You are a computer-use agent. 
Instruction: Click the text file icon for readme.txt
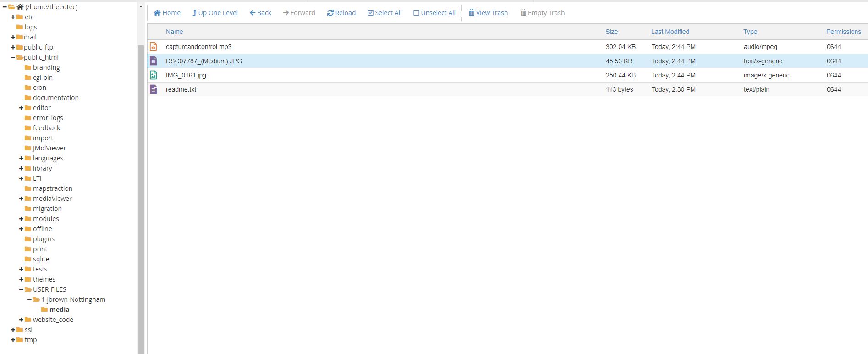(154, 89)
